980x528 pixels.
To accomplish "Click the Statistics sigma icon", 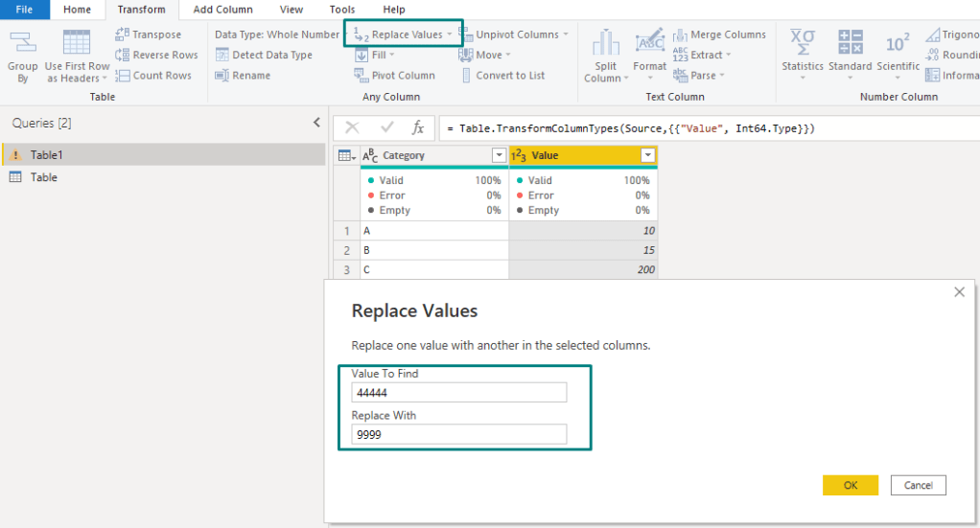I will pos(802,42).
